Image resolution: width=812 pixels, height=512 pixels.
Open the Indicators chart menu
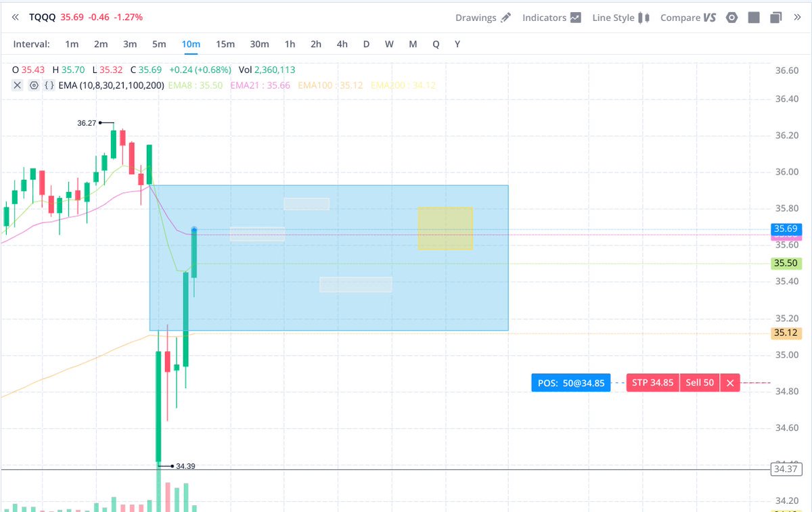tap(551, 18)
